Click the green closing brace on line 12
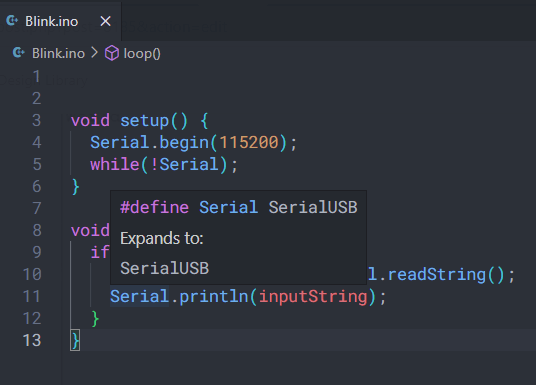Screen dimensions: 536x385 [95, 319]
